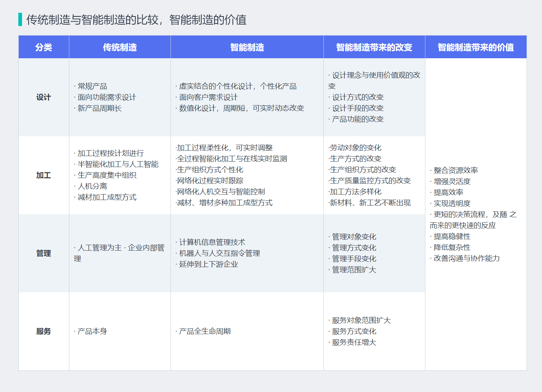
Task: Click the 更短的决策流程 line
Action: (473, 220)
